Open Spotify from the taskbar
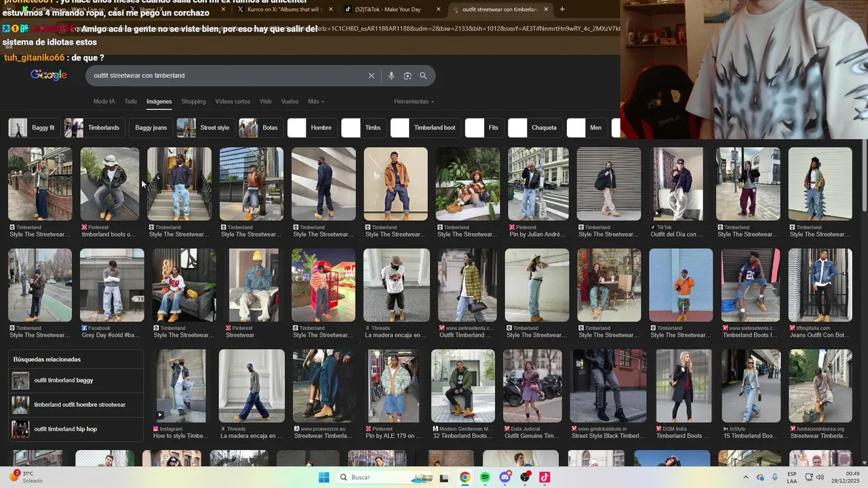Image resolution: width=868 pixels, height=488 pixels. pos(485,477)
